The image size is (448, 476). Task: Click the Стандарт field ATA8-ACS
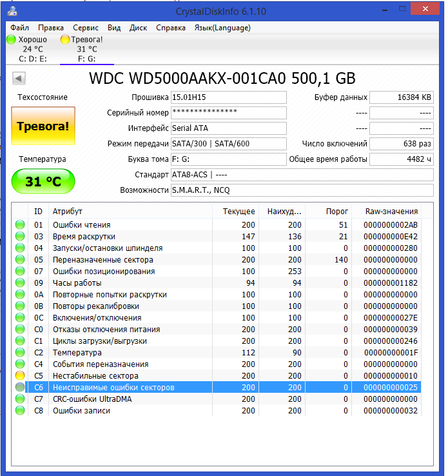pyautogui.click(x=302, y=175)
